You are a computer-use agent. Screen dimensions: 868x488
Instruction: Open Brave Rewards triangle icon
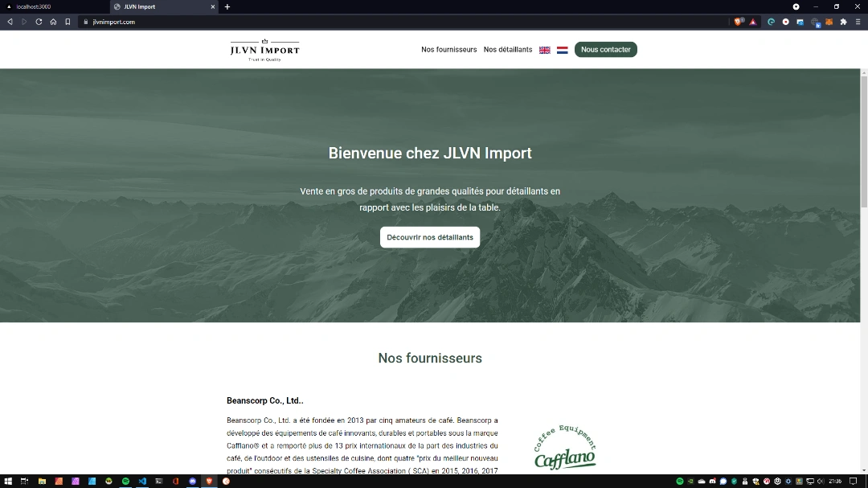tap(753, 23)
